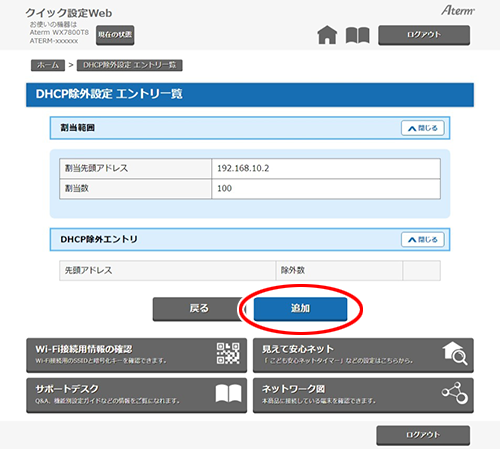This screenshot has height=449, width=500.
Task: Click the 割当範囲 section title
Action: coord(77,128)
